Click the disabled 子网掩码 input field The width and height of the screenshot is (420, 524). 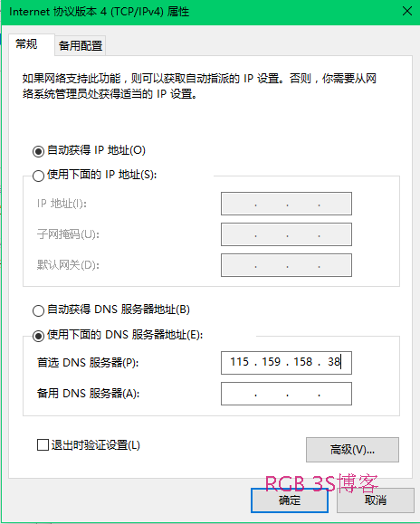[x=286, y=234]
